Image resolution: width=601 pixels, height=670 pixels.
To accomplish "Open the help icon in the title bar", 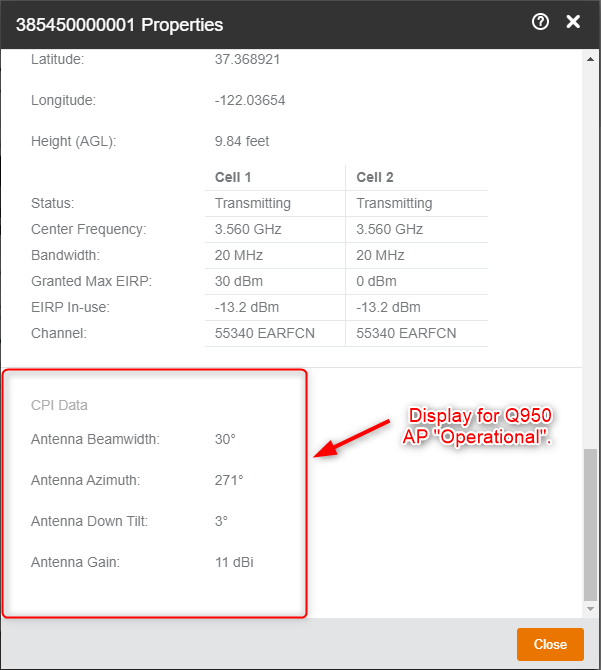I will tap(540, 22).
